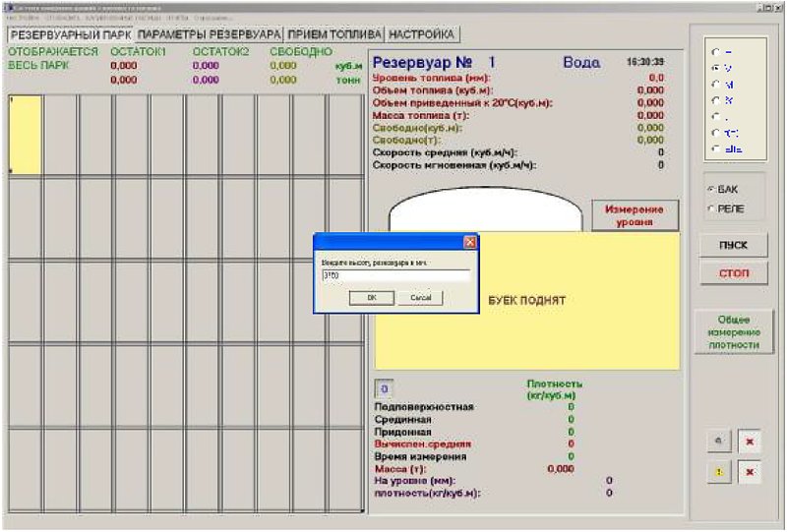Click the lower red cross icon button
The image size is (787, 532).
(x=750, y=472)
